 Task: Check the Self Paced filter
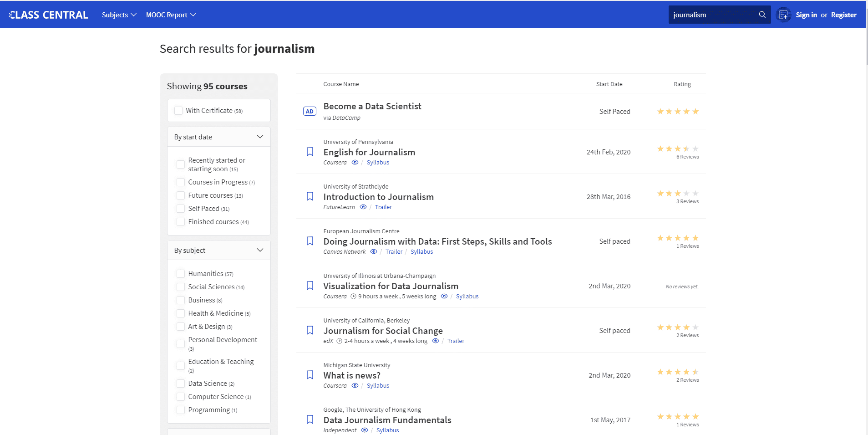181,209
